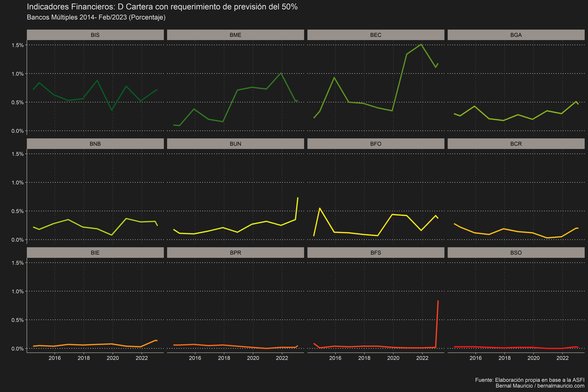Image resolution: width=588 pixels, height=392 pixels.
Task: Click the 2018 x-axis label under BSO
Action: (505, 358)
